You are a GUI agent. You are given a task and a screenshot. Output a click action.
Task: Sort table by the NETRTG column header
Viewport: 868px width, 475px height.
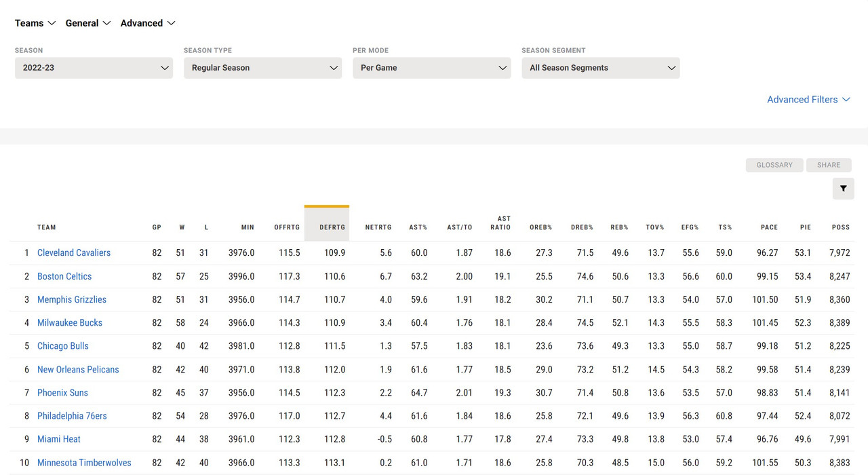(x=378, y=227)
